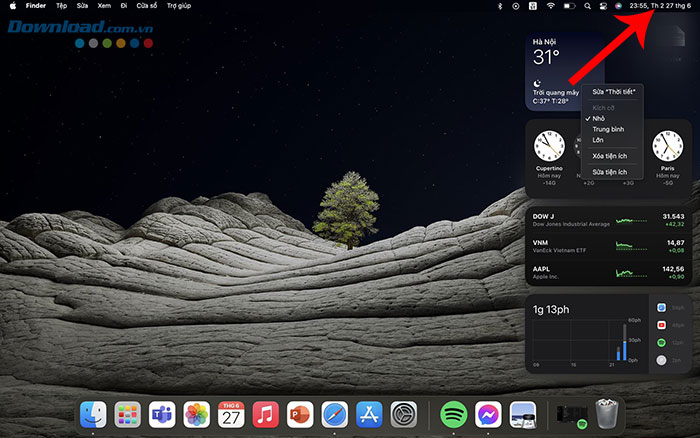Choose "Trung bình" widget size
Viewport: 700px width, 438px height.
coord(608,129)
